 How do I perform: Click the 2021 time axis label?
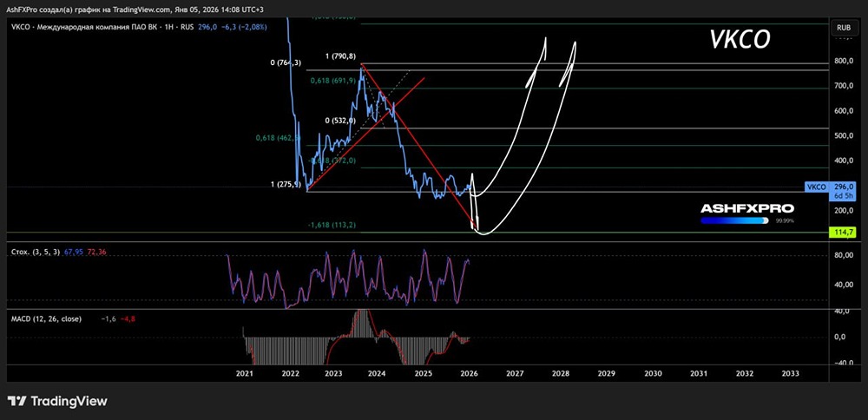(x=244, y=373)
